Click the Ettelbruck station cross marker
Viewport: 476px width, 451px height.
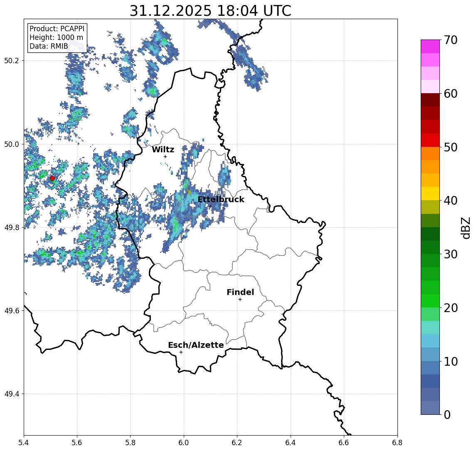click(210, 206)
